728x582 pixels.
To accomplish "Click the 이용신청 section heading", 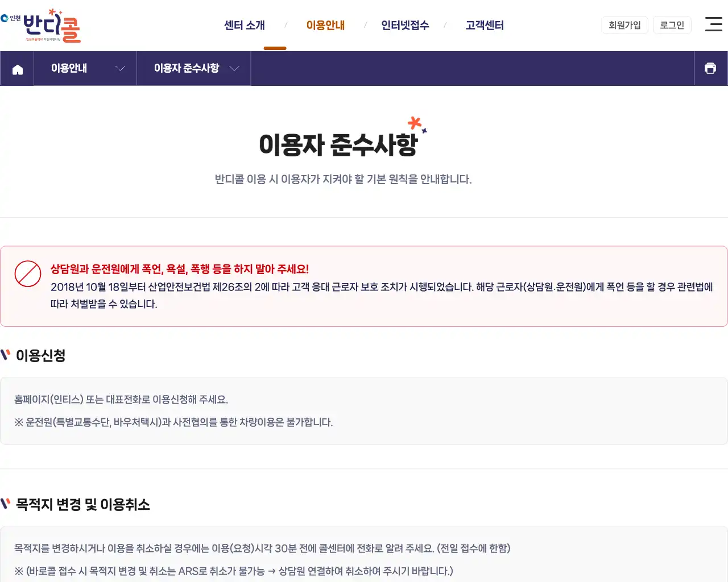I will coord(40,356).
